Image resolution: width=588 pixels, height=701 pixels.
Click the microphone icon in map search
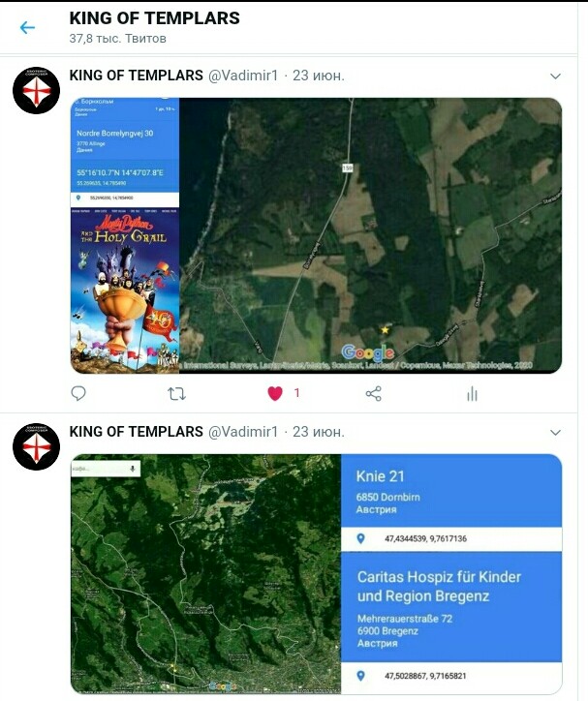coord(133,469)
